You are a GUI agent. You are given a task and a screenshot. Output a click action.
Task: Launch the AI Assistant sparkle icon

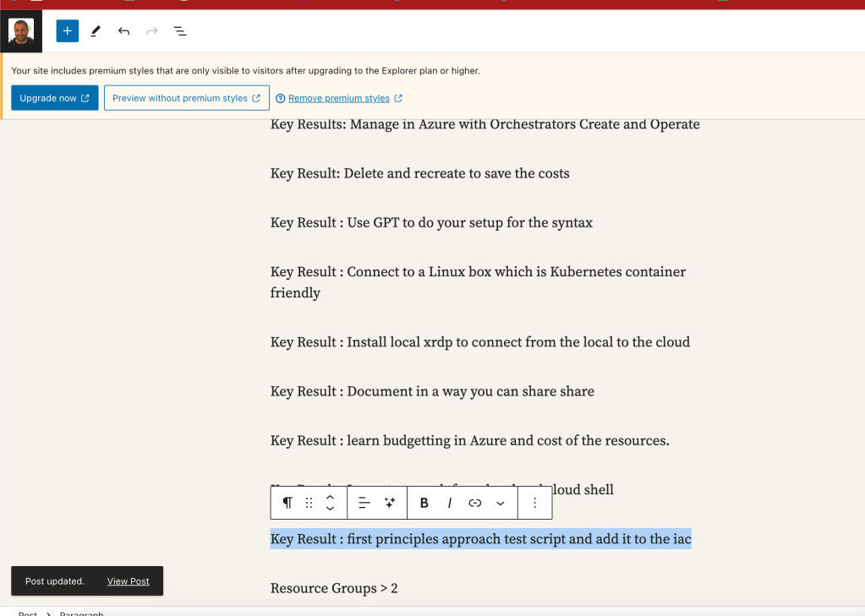pos(390,503)
